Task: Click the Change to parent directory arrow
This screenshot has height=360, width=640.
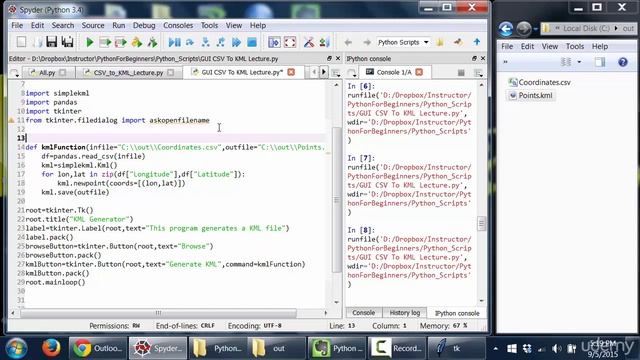Action: [x=476, y=42]
